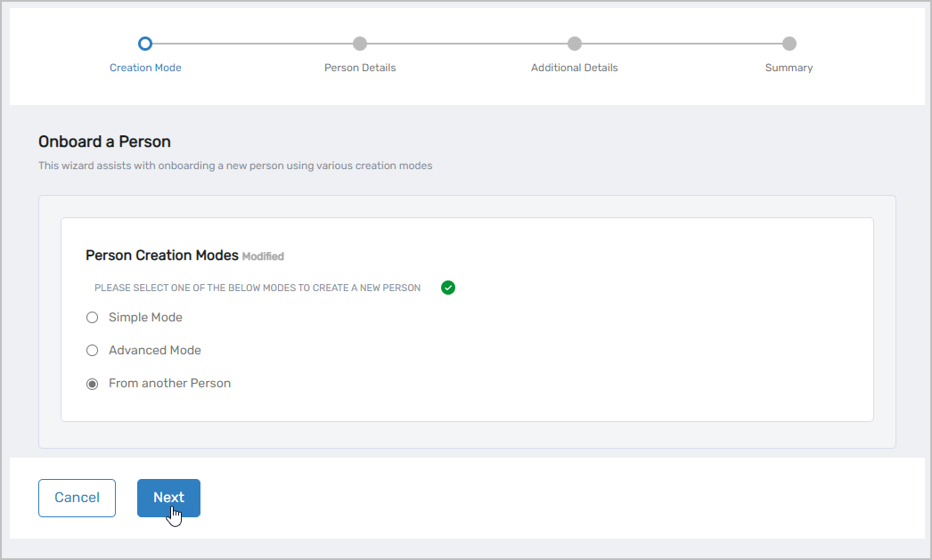Click the Summary step label
This screenshot has width=932, height=560.
tap(789, 67)
